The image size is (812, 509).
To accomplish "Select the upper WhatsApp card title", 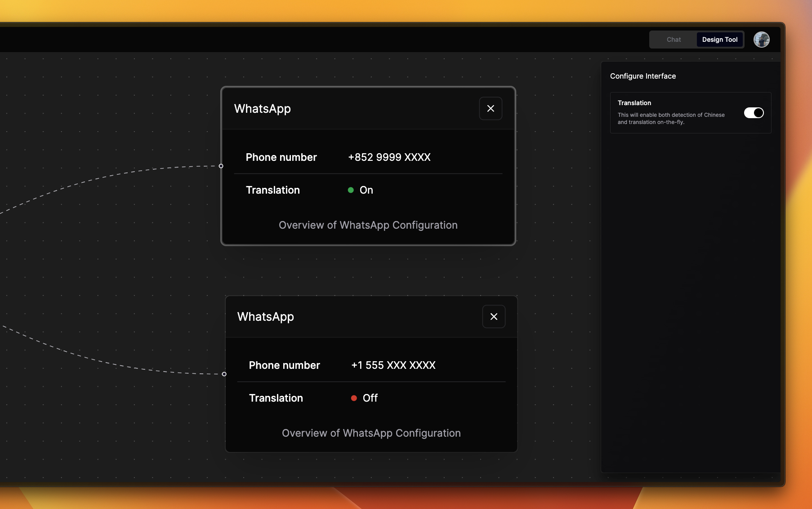I will click(x=263, y=109).
